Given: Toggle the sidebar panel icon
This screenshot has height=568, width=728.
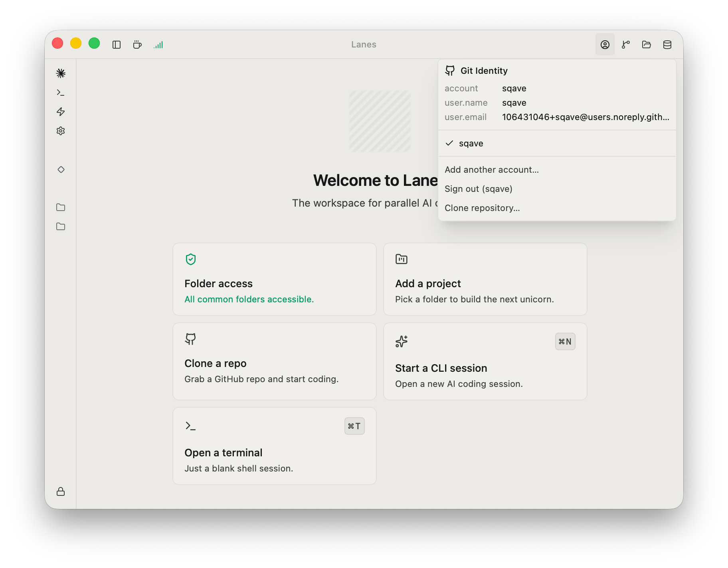Looking at the screenshot, I should tap(117, 45).
